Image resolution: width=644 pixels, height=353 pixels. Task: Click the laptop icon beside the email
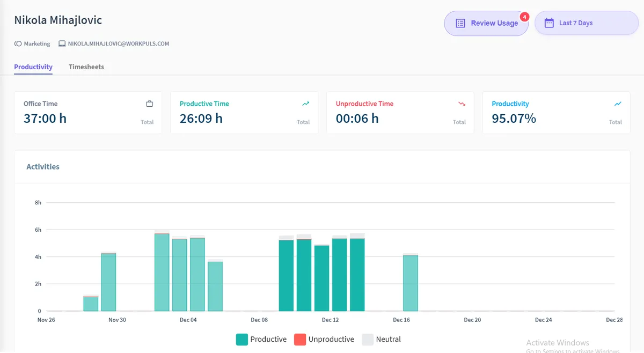[62, 44]
